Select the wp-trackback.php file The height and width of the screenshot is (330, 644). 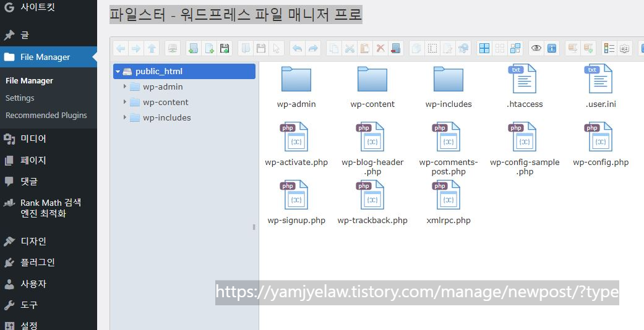tap(372, 203)
